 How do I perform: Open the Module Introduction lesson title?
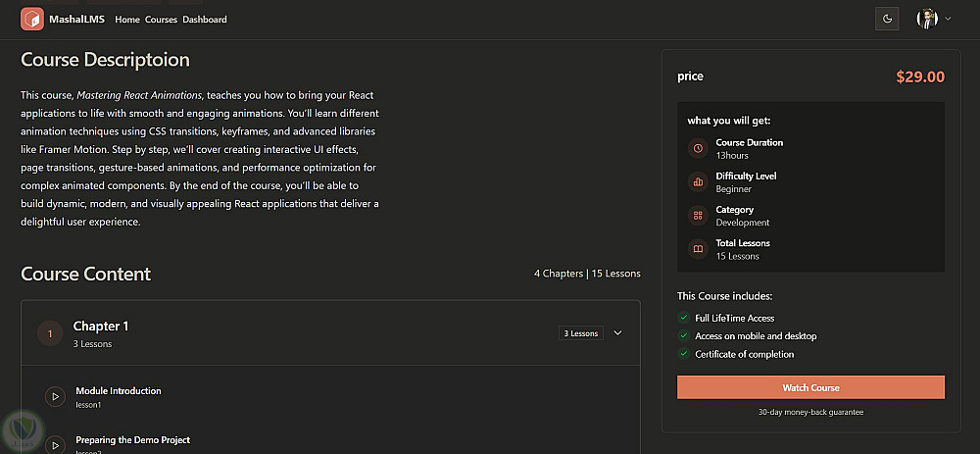point(119,390)
